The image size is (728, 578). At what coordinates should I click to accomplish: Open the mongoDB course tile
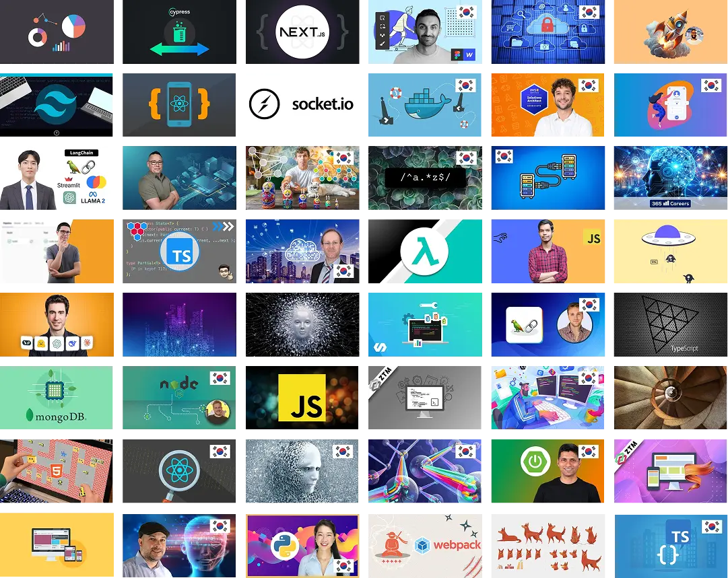pyautogui.click(x=58, y=398)
